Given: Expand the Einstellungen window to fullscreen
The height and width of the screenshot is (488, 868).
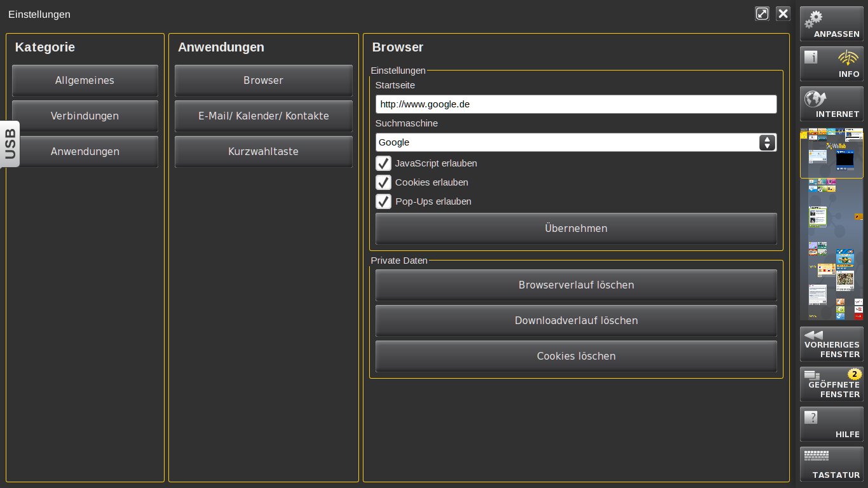Looking at the screenshot, I should pos(762,14).
